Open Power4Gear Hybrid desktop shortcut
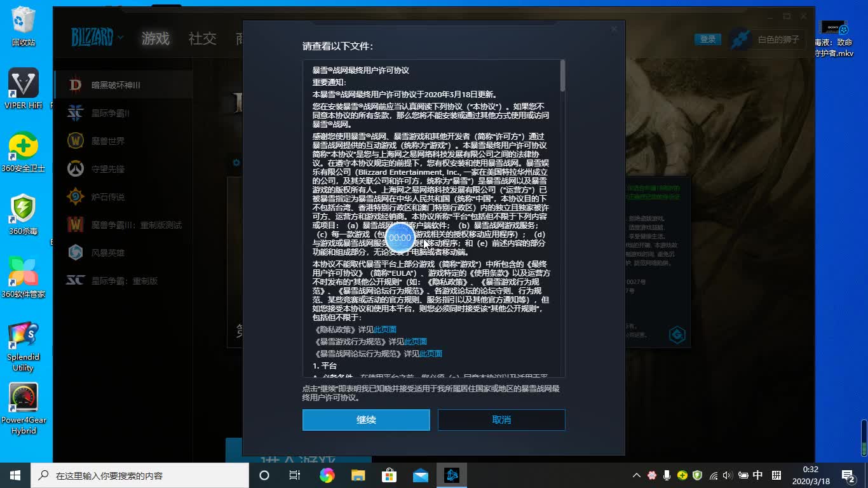This screenshot has height=488, width=868. 24,409
